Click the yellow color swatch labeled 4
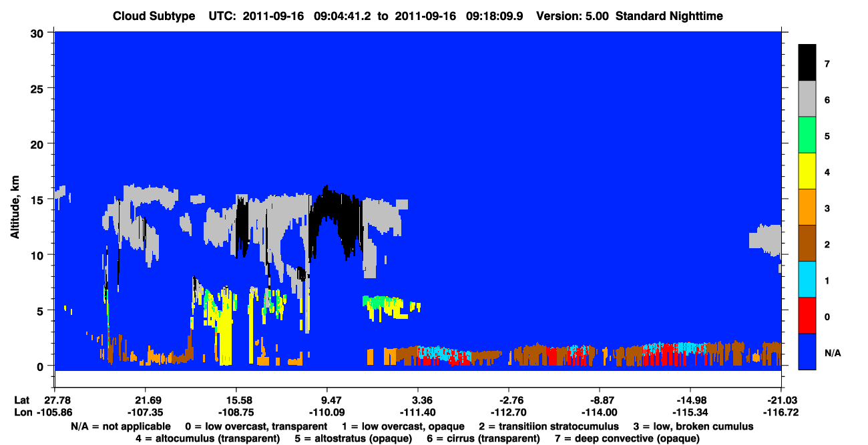Screen dimensions: 868x445 807,171
